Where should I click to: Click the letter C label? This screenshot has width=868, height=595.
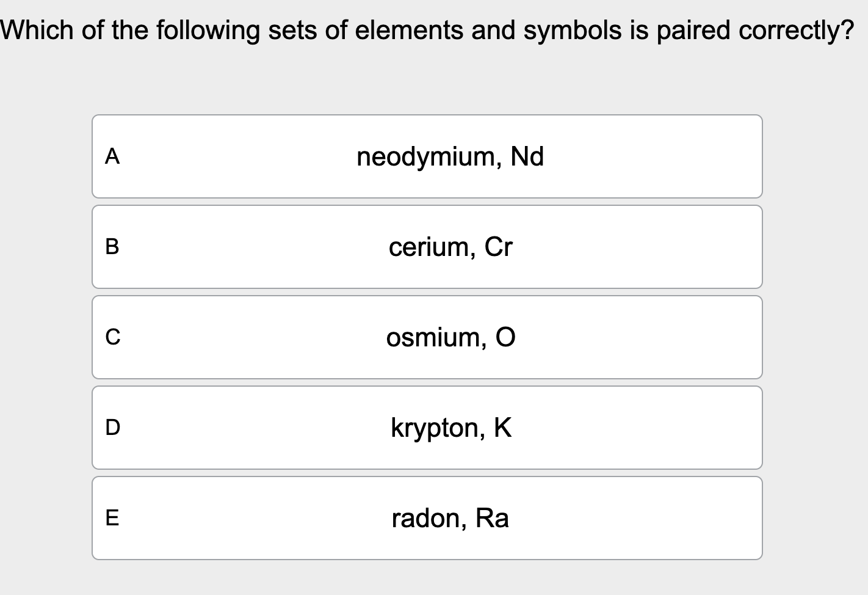pyautogui.click(x=112, y=337)
